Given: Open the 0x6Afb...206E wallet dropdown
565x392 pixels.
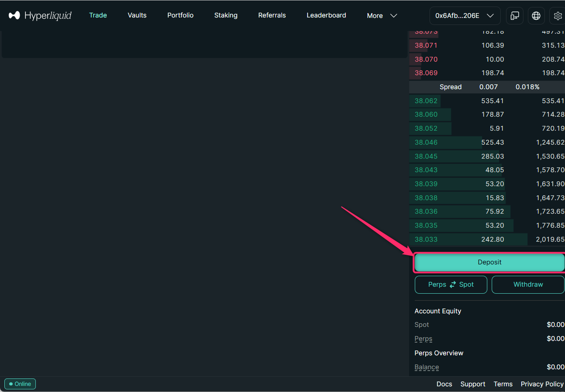Looking at the screenshot, I should click(464, 16).
